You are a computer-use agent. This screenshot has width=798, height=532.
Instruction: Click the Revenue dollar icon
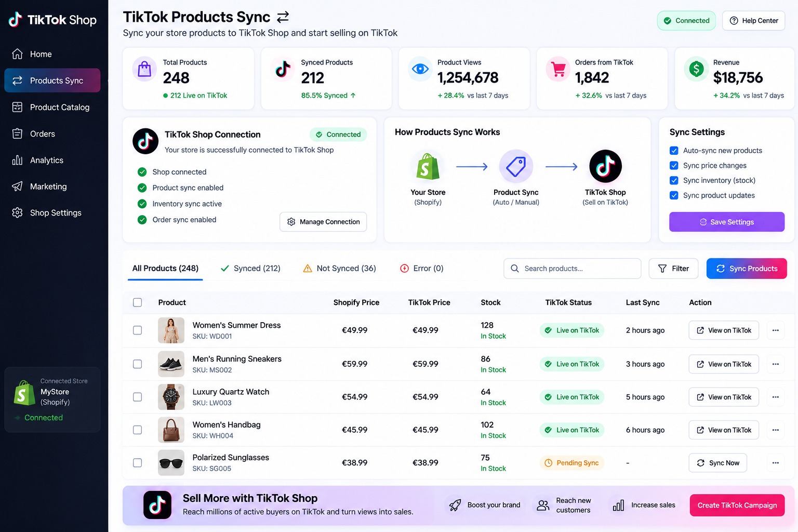(x=696, y=69)
